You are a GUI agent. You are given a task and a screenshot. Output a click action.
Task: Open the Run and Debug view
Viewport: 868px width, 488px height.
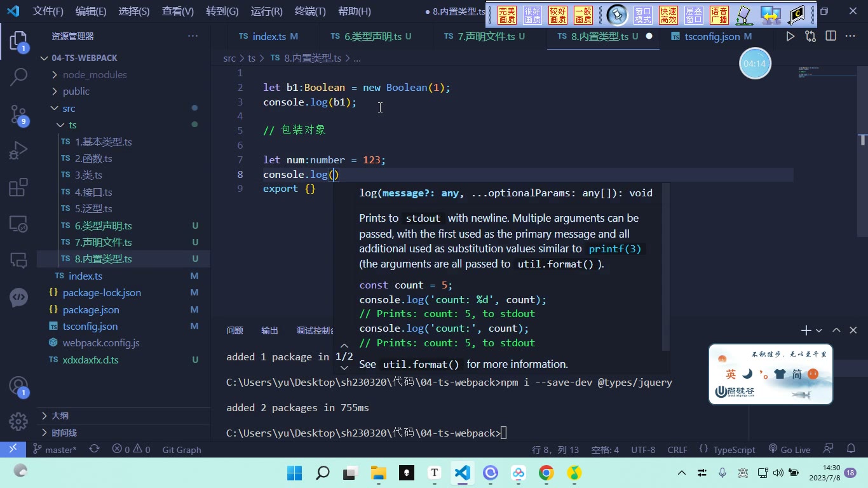click(x=18, y=151)
